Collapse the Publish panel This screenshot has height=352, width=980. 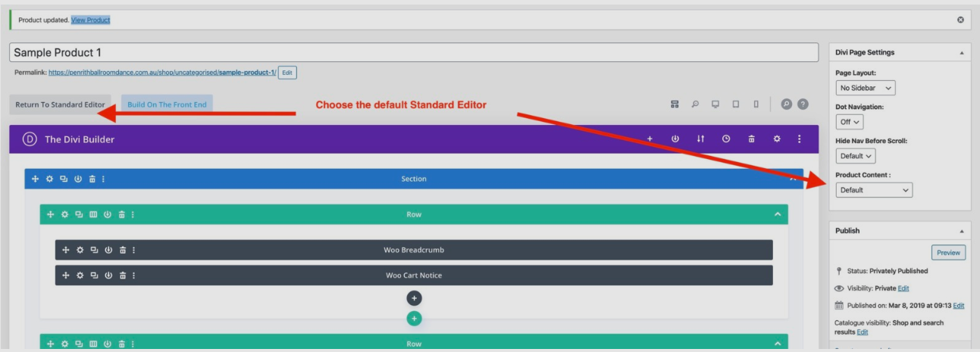pos(962,231)
